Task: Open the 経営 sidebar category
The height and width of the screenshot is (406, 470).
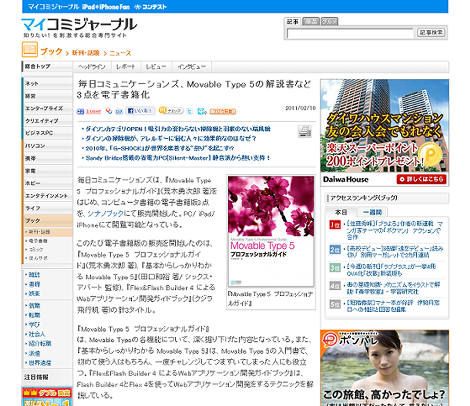Action: click(x=47, y=96)
